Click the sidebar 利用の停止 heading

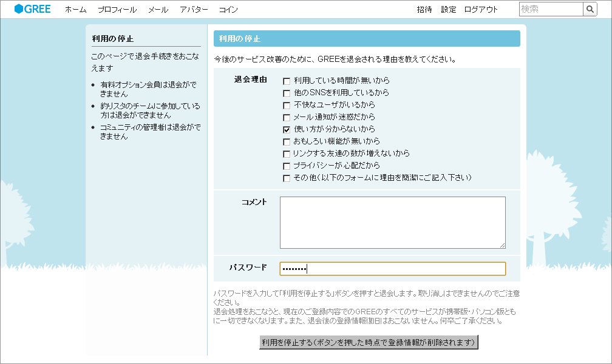[x=113, y=39]
